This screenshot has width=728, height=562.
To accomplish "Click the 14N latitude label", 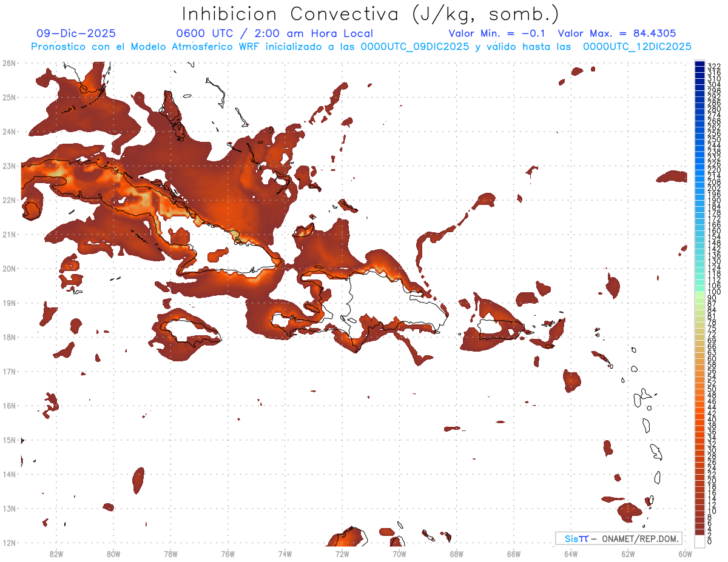I will pyautogui.click(x=9, y=474).
